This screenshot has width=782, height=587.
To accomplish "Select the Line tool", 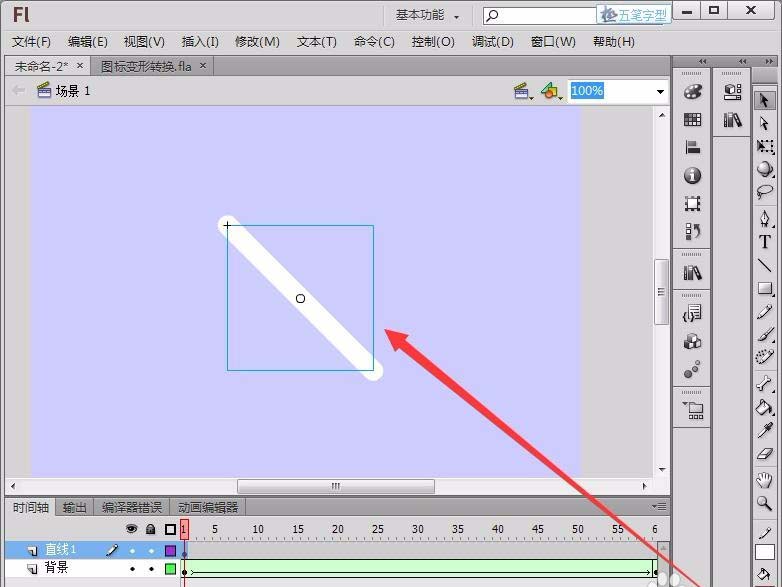I will pos(764,265).
